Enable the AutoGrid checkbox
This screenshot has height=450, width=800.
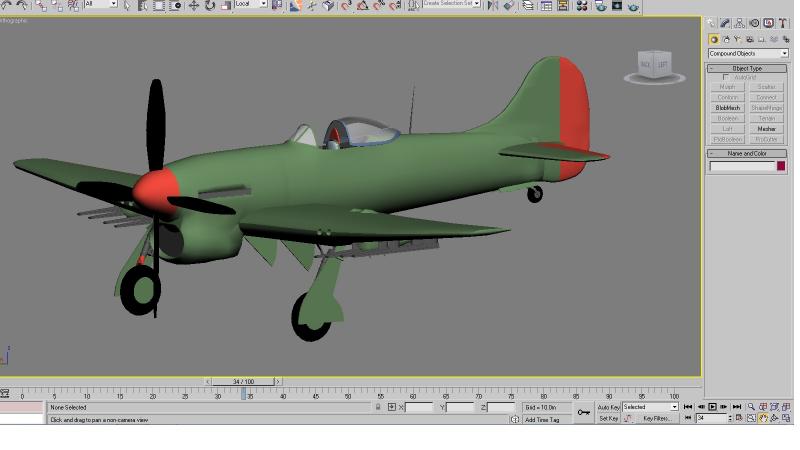click(726, 77)
